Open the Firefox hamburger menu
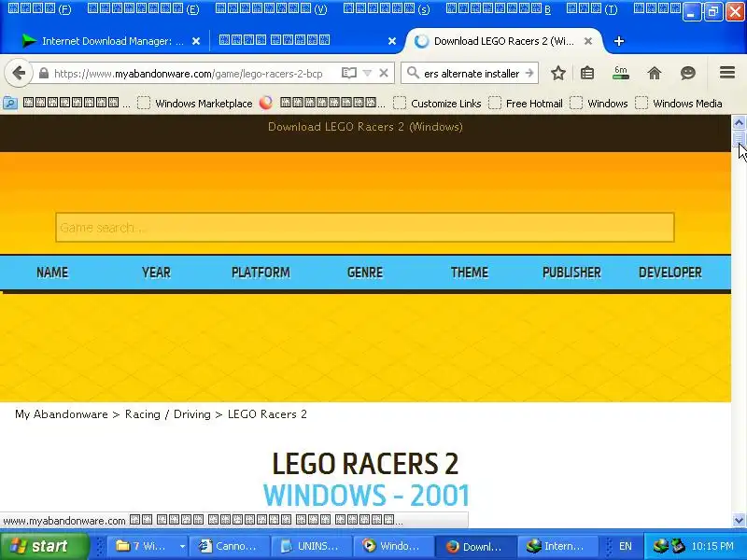The image size is (747, 560). (x=727, y=73)
